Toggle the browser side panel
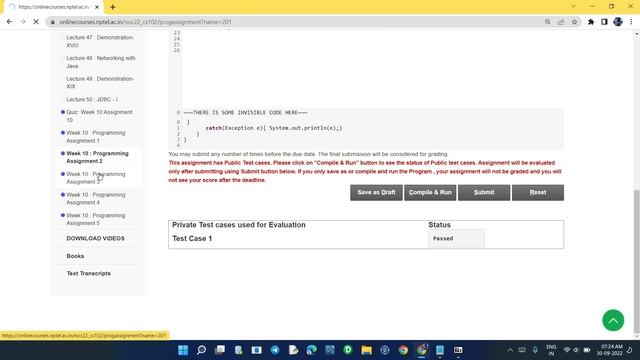Image resolution: width=640 pixels, height=360 pixels. pos(604,22)
